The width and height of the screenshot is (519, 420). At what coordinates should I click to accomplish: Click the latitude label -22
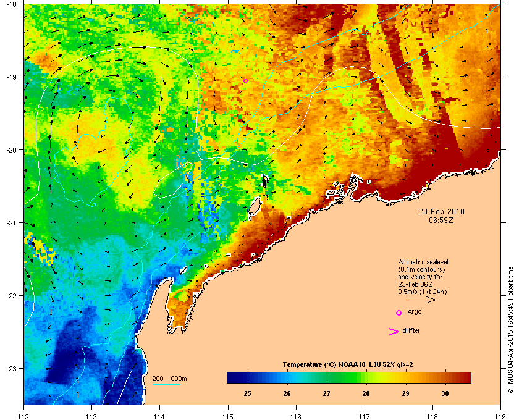coord(11,296)
